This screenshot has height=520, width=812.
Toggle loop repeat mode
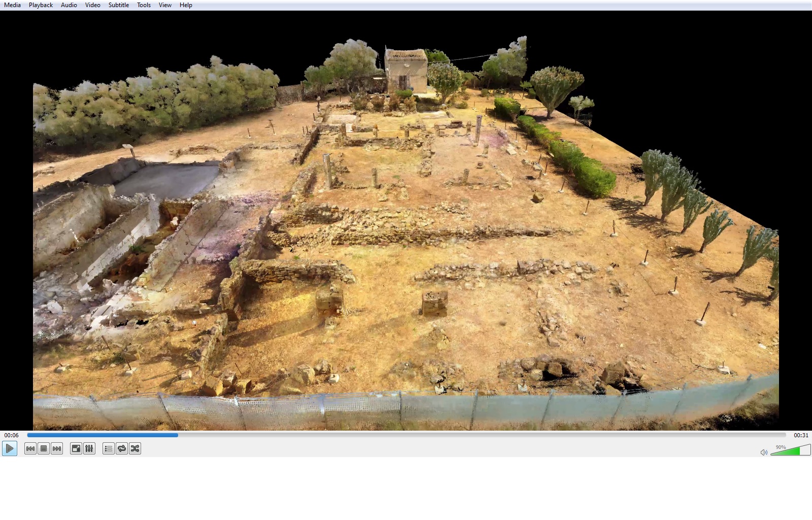(x=122, y=448)
